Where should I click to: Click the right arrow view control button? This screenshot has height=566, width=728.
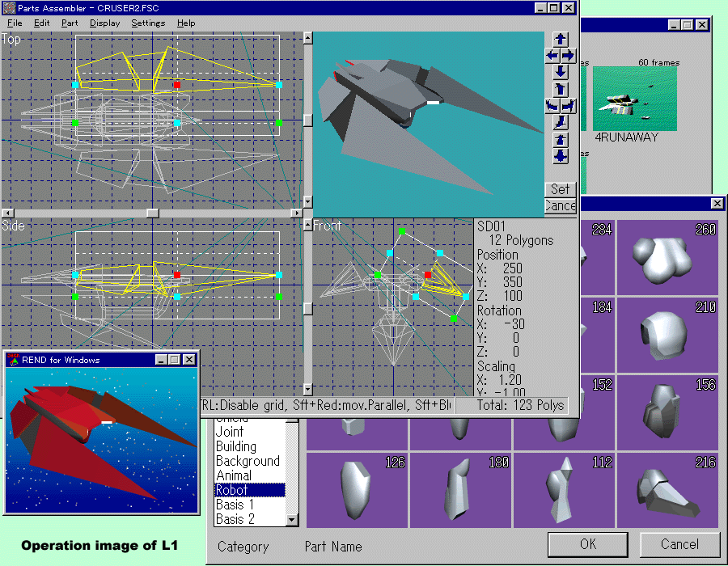(x=569, y=56)
